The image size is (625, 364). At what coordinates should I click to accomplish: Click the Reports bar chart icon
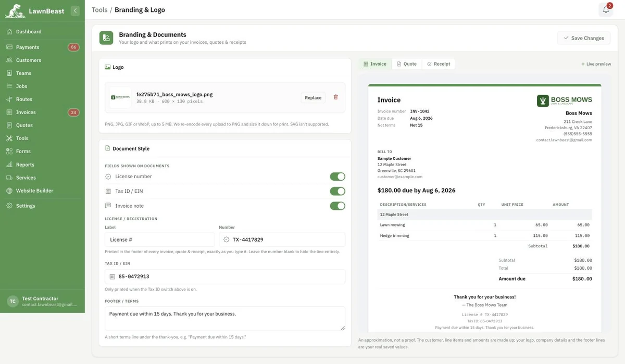click(9, 165)
